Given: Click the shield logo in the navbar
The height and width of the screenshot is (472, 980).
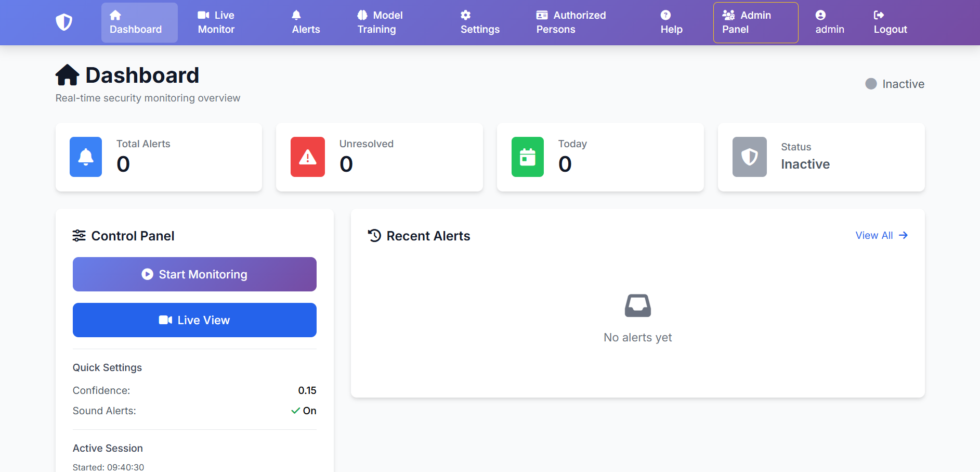Looking at the screenshot, I should (x=63, y=22).
